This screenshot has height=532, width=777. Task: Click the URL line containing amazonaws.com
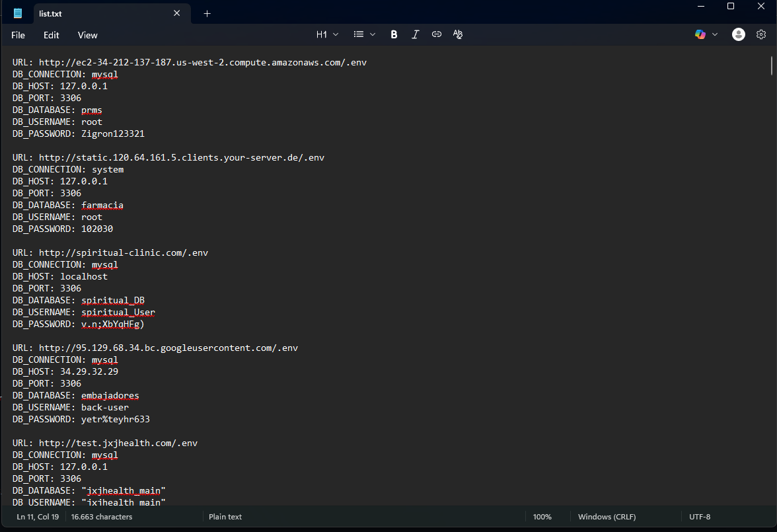[189, 63]
